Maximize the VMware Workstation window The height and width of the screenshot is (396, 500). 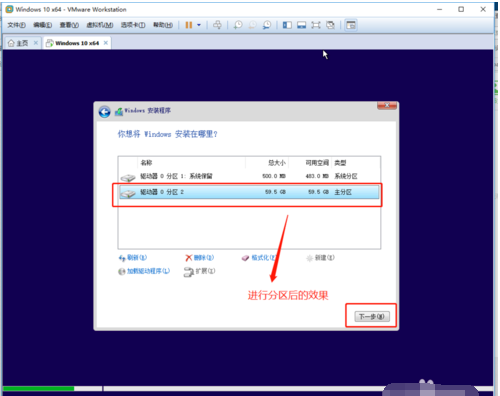(461, 9)
